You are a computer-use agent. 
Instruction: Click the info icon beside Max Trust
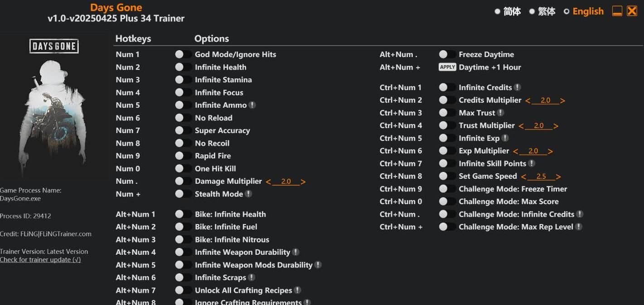500,113
